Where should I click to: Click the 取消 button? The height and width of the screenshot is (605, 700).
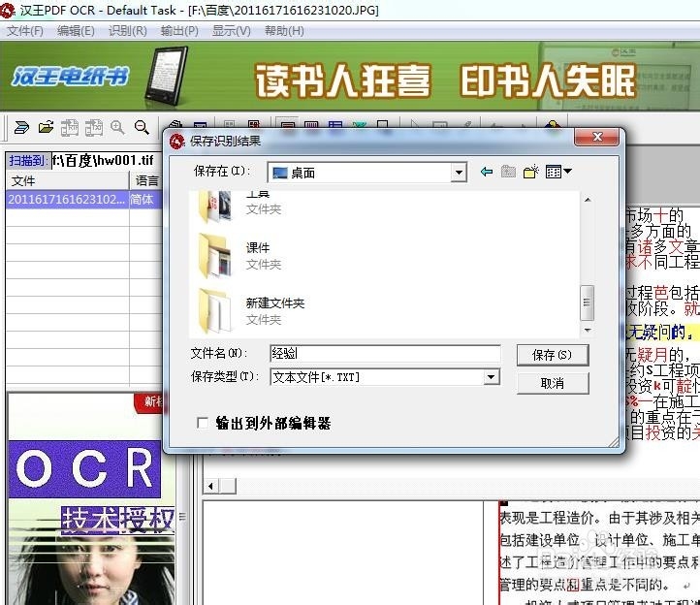click(553, 383)
